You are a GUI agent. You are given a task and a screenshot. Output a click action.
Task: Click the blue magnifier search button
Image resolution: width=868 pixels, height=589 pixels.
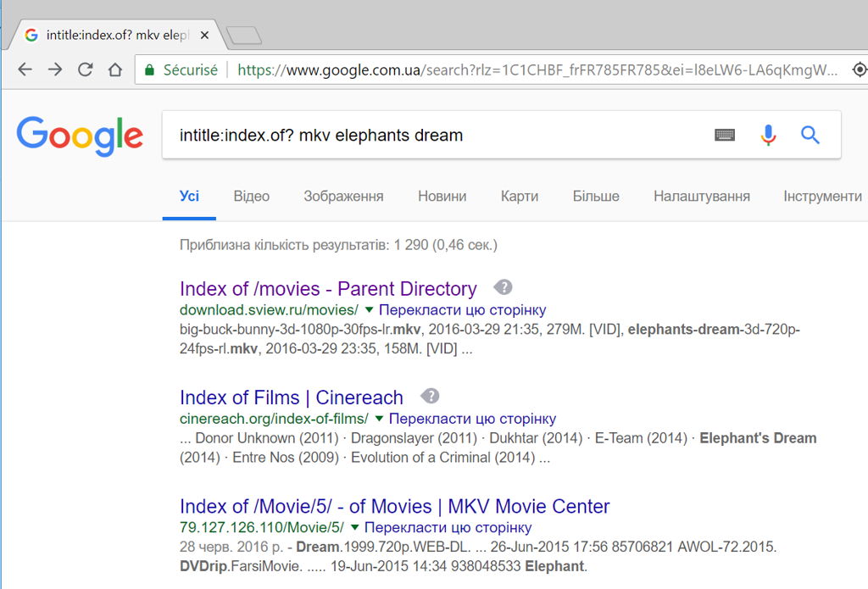click(810, 135)
